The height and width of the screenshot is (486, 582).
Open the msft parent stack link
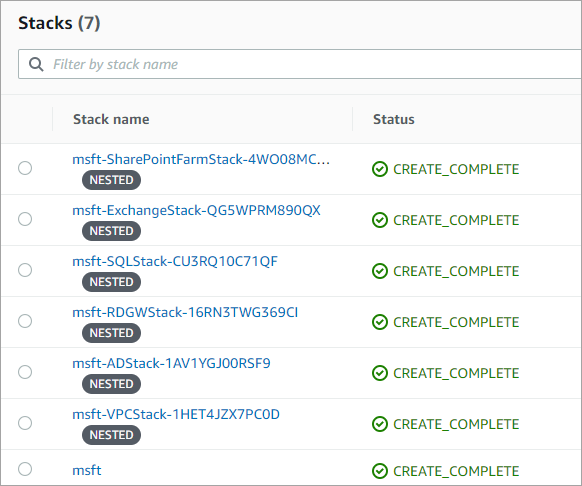pyautogui.click(x=86, y=470)
